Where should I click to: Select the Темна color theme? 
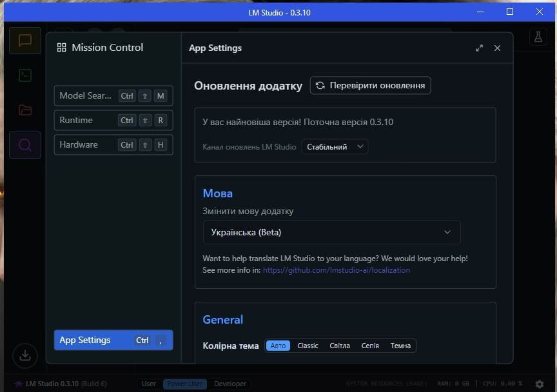[x=400, y=346]
